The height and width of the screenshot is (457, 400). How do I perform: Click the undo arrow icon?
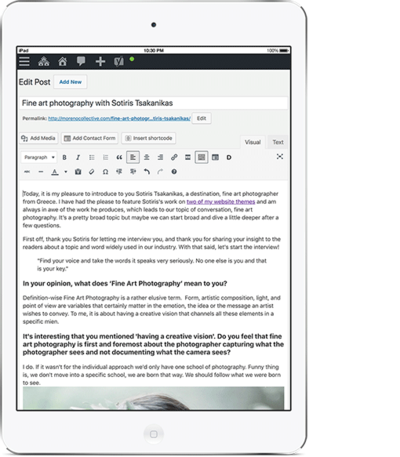[147, 172]
